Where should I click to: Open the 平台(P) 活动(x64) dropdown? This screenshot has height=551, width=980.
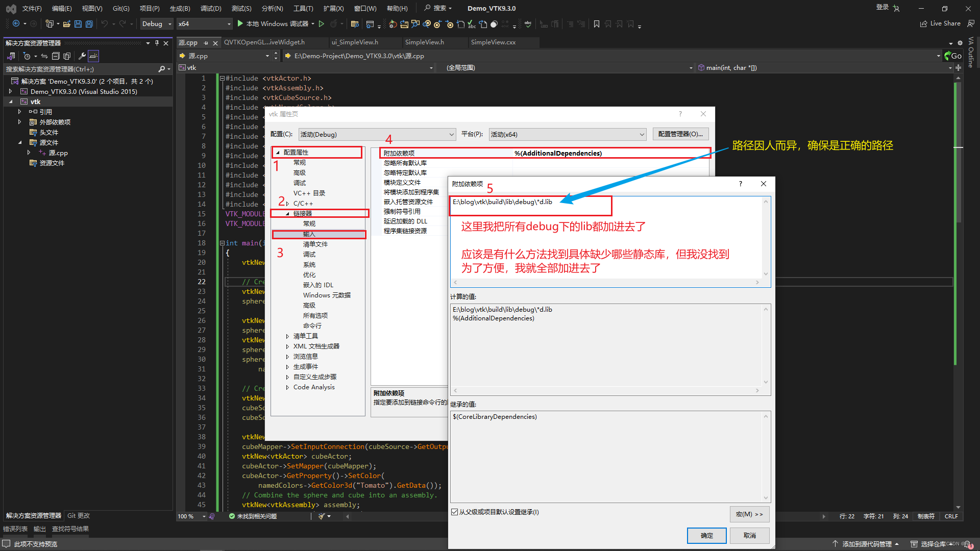(567, 134)
